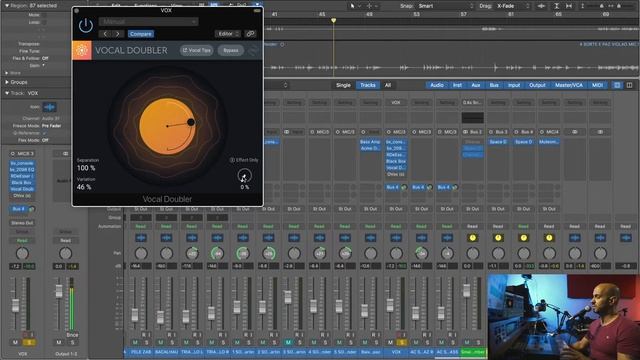Screen dimensions: 640x360
Task: Click the track icon on the PELE ZAB strip
Action: tap(141, 238)
